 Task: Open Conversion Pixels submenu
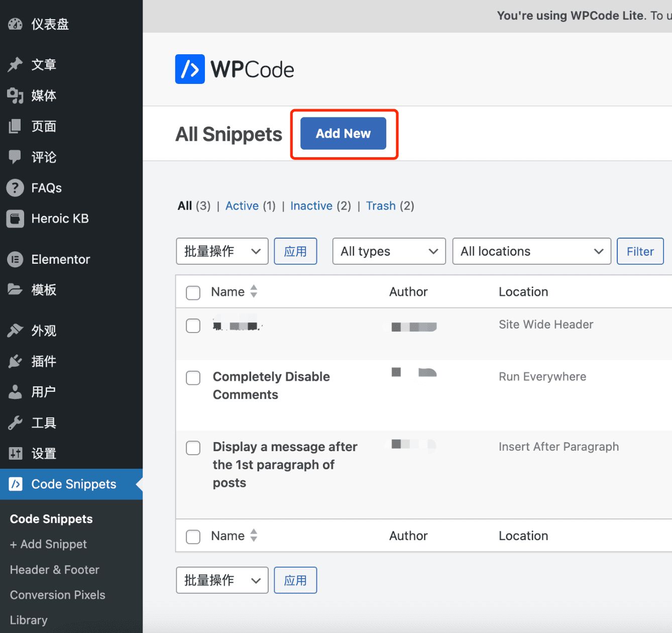58,595
